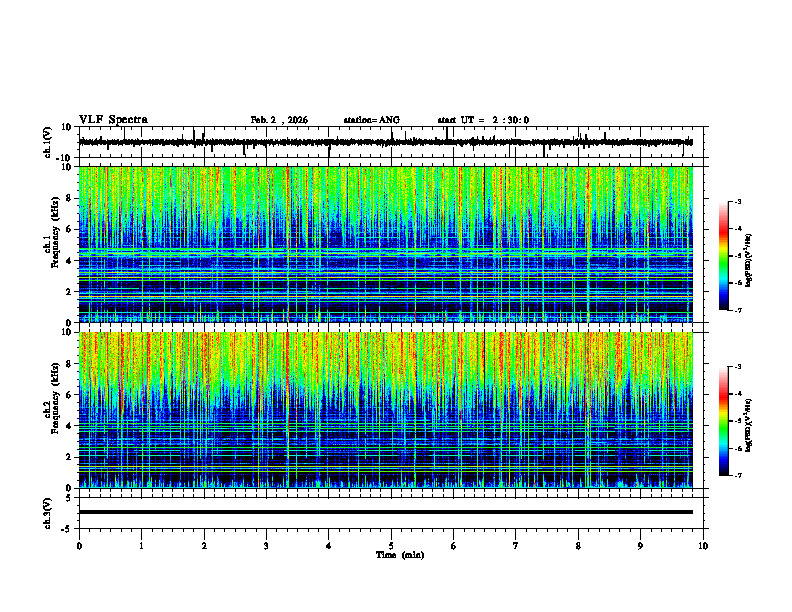Click the "8" kHz tick of ch.2 spectrogram
792x612 pixels.
(69, 364)
